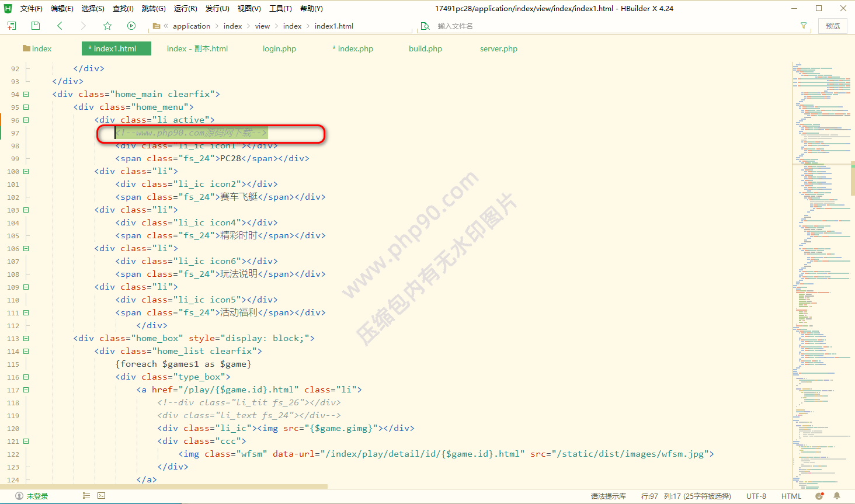Go back with the left arrow icon
855x504 pixels.
click(60, 26)
